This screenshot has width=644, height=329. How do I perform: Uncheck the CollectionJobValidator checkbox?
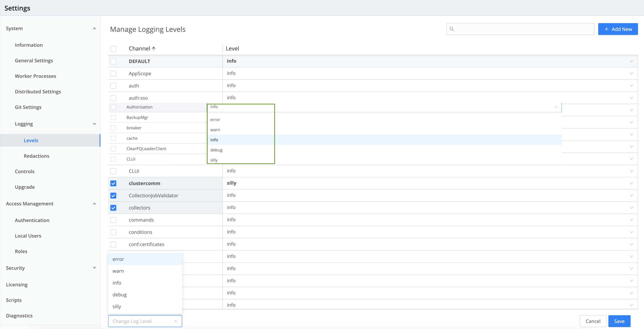[114, 196]
